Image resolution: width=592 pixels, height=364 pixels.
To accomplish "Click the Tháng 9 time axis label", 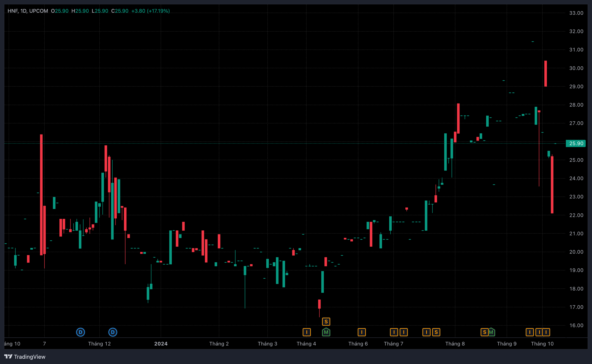I will pyautogui.click(x=507, y=344).
